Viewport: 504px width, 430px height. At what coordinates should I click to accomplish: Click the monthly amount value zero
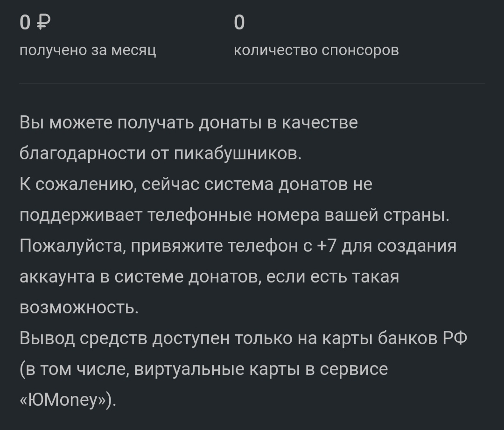(25, 22)
